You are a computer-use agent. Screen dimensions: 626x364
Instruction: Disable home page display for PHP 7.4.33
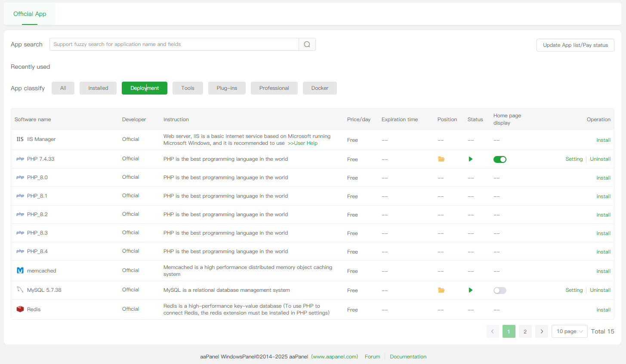click(500, 159)
